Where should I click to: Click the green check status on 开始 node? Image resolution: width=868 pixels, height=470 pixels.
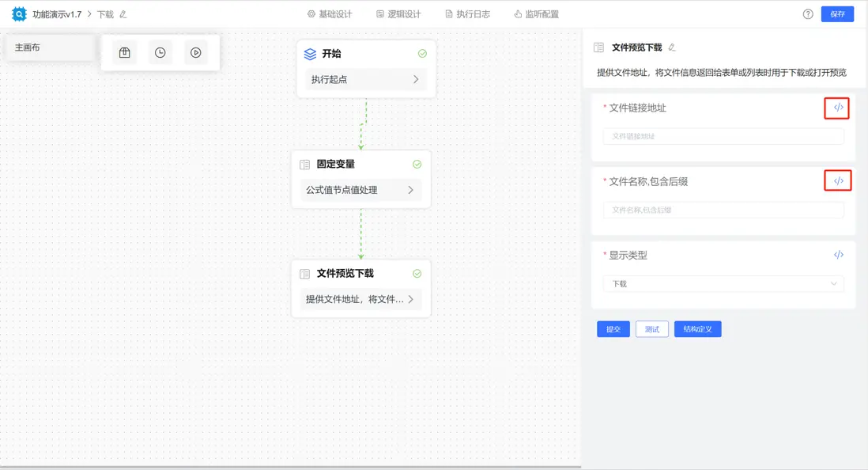422,54
